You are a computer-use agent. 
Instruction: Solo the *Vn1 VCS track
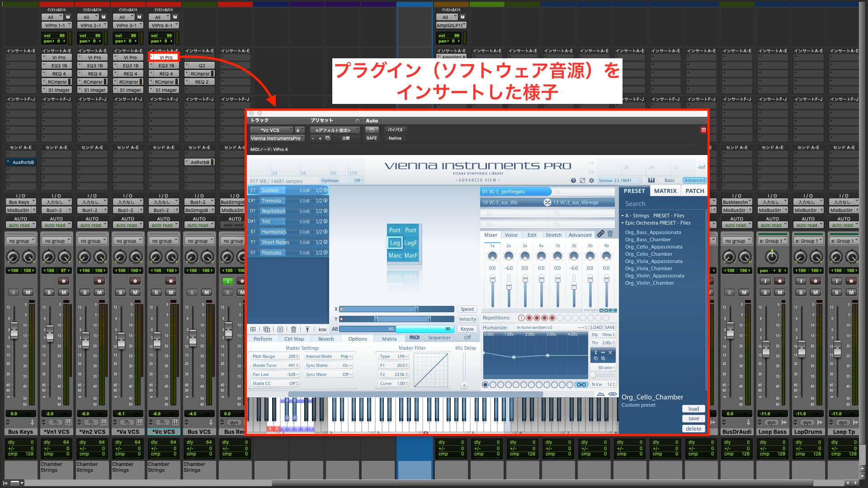[x=49, y=292]
